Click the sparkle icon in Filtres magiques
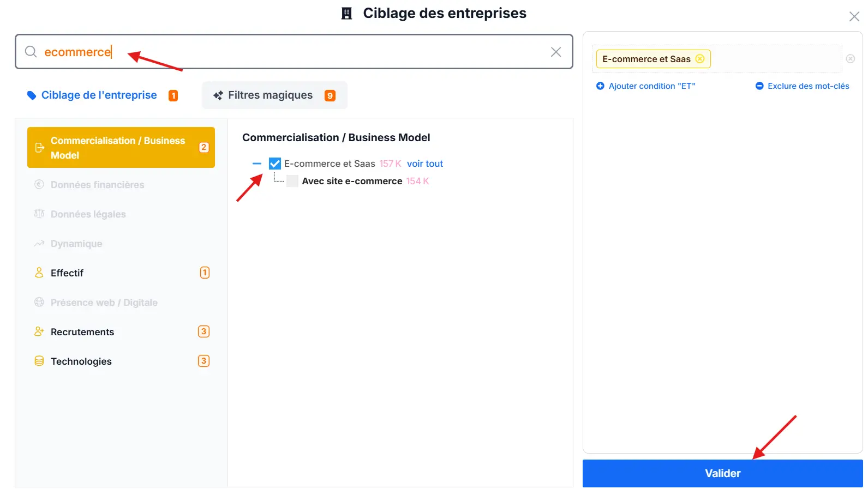This screenshot has height=501, width=868. coord(218,95)
